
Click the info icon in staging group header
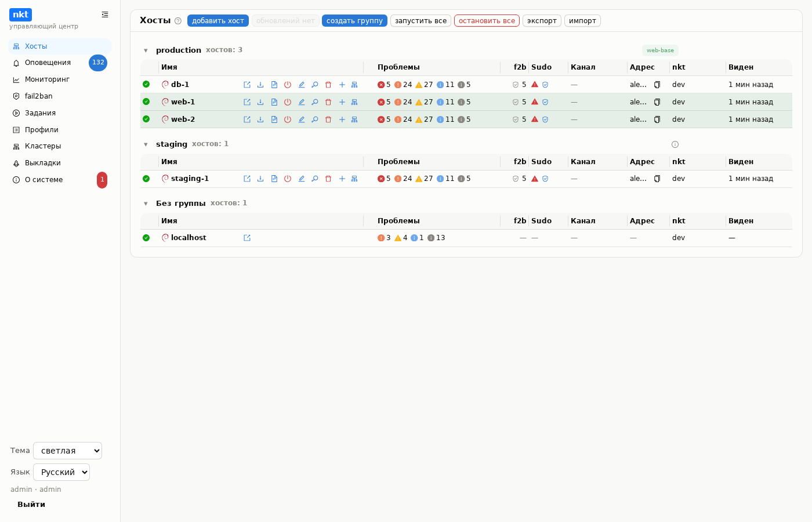tap(675, 144)
